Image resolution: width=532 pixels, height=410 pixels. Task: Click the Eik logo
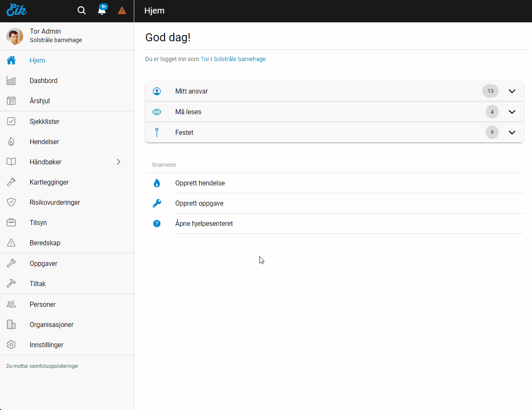tap(17, 10)
